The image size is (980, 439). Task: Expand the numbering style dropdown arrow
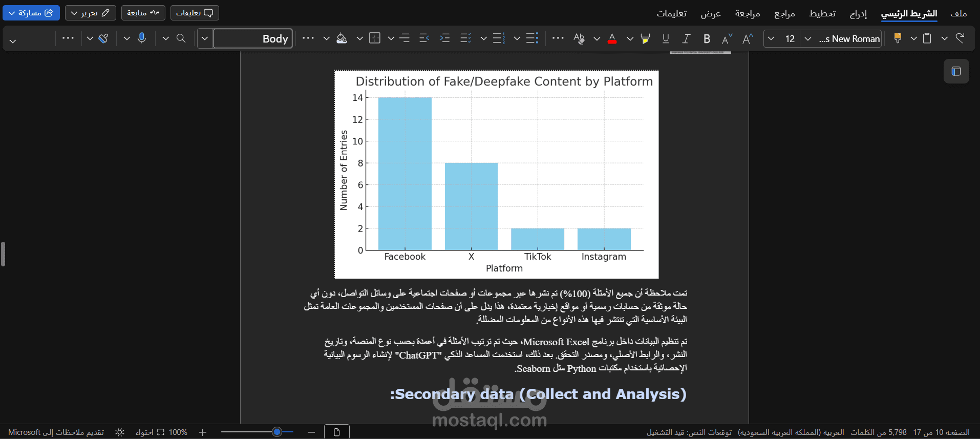(x=483, y=38)
